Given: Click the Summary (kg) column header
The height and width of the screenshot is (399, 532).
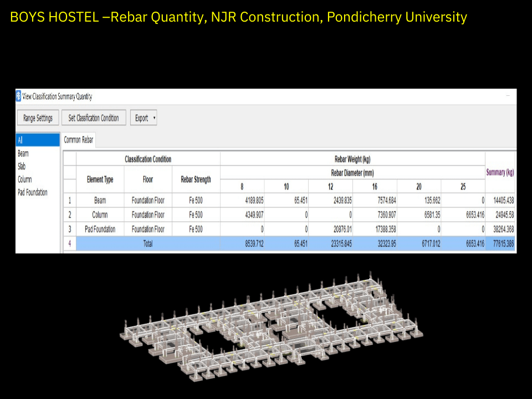Looking at the screenshot, I should tap(500, 172).
